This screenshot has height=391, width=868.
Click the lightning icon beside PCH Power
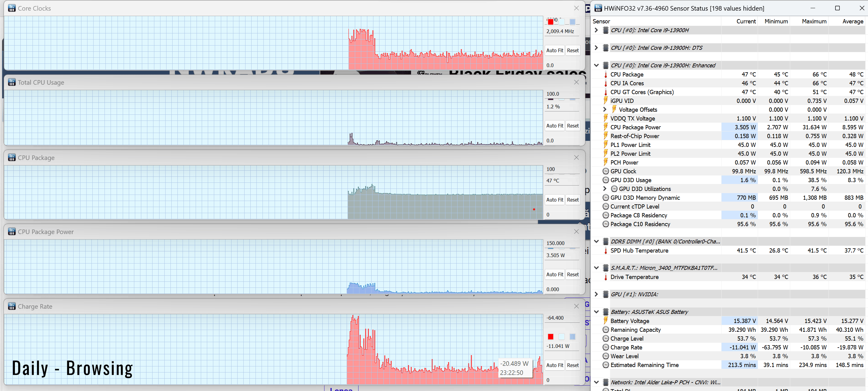point(606,162)
